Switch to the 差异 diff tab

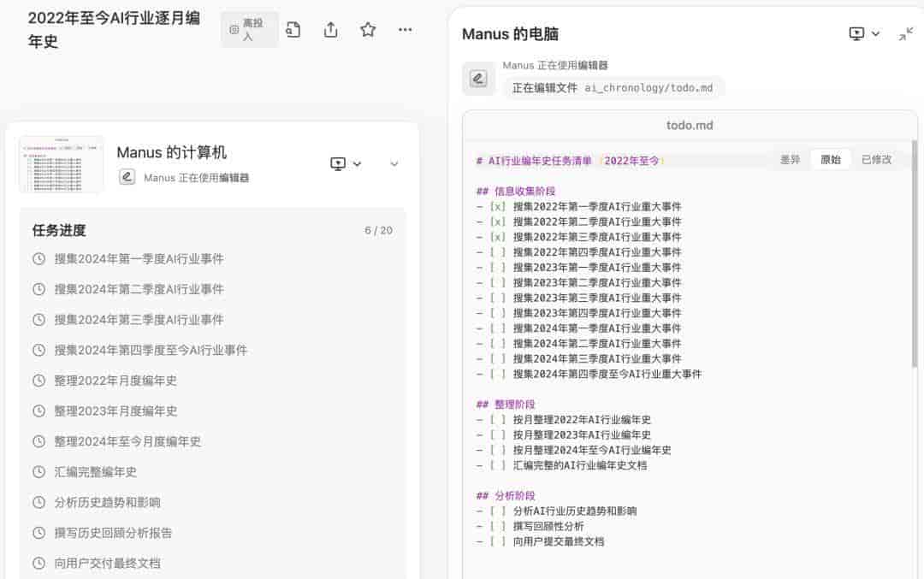coord(790,160)
